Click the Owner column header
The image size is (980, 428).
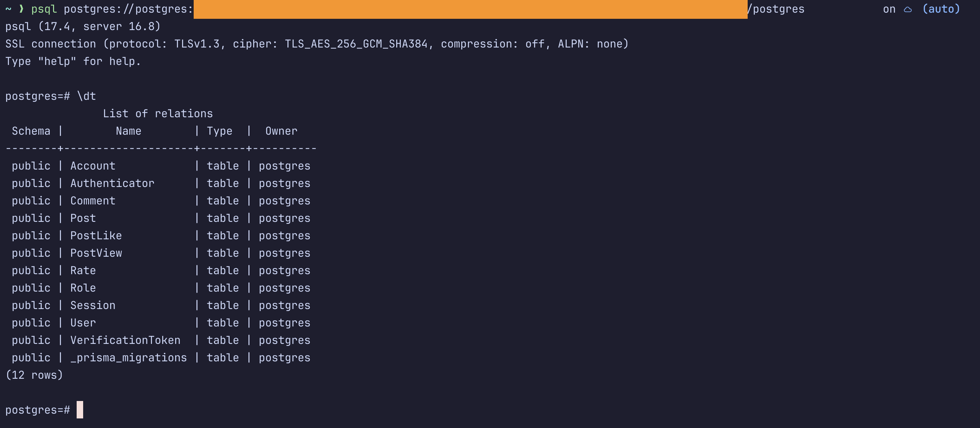tap(281, 131)
